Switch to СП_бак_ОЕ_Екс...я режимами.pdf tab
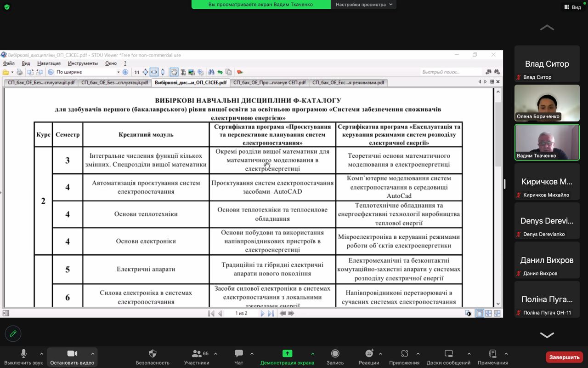Image resolution: width=588 pixels, height=368 pixels. (x=348, y=83)
